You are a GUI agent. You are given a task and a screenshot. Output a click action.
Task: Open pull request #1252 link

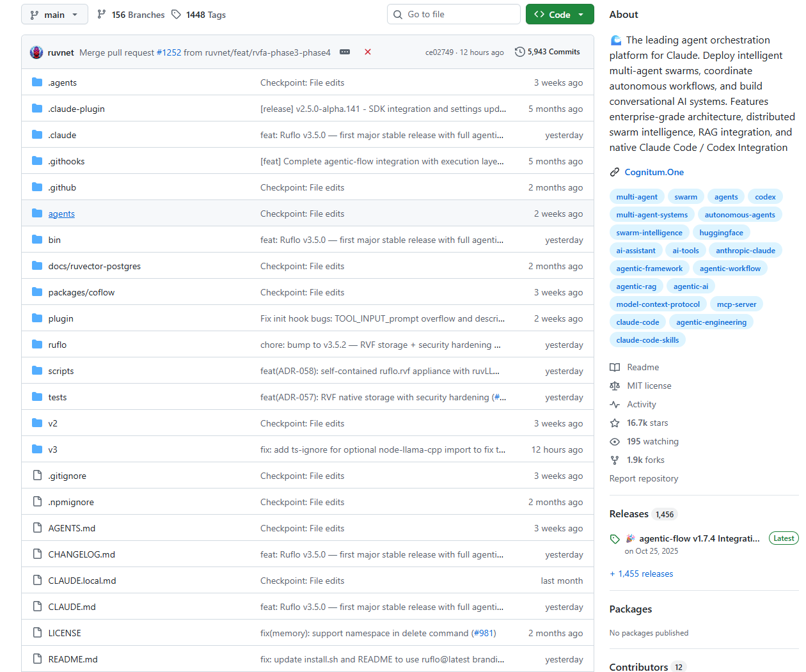(169, 52)
